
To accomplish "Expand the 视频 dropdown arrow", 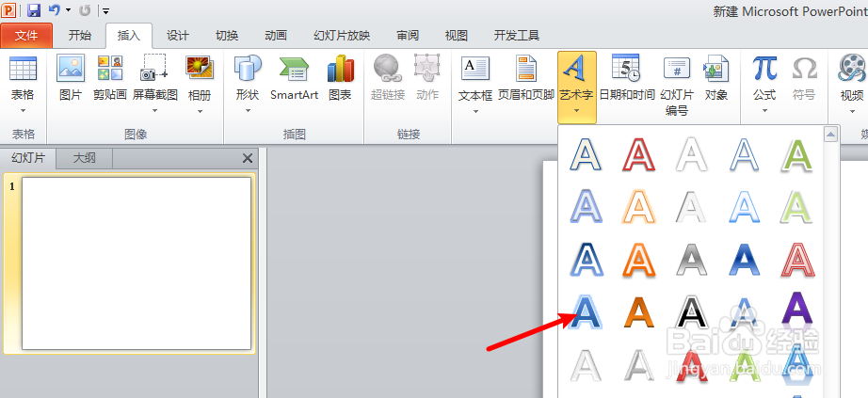I will point(851,111).
